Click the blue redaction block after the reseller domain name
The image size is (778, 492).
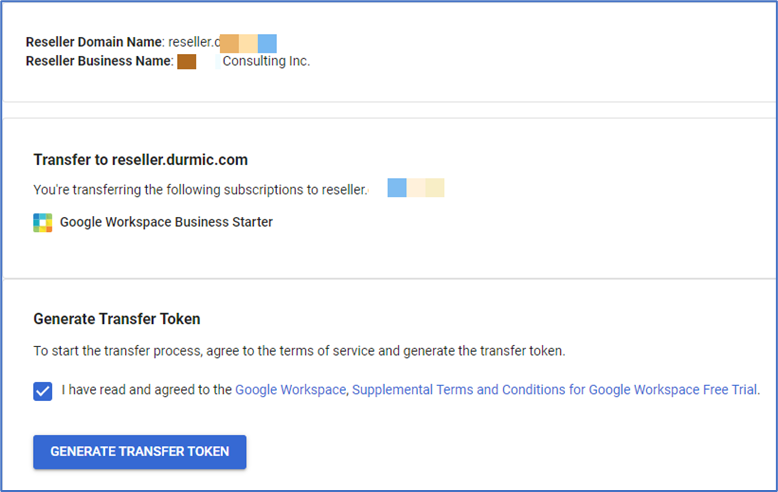[267, 44]
